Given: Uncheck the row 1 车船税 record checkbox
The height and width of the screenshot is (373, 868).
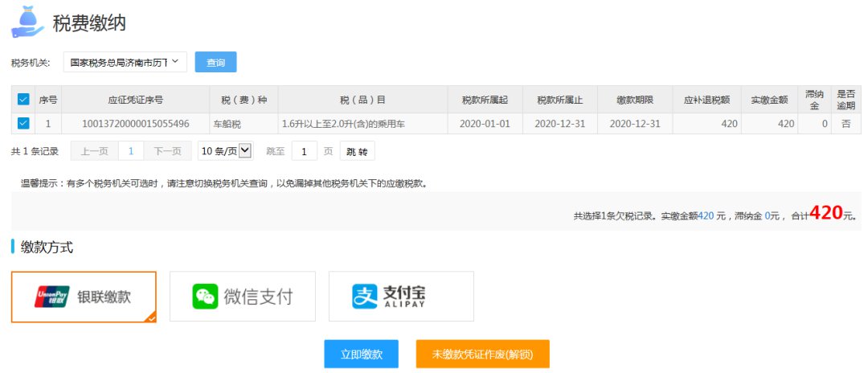Looking at the screenshot, I should pos(23,124).
